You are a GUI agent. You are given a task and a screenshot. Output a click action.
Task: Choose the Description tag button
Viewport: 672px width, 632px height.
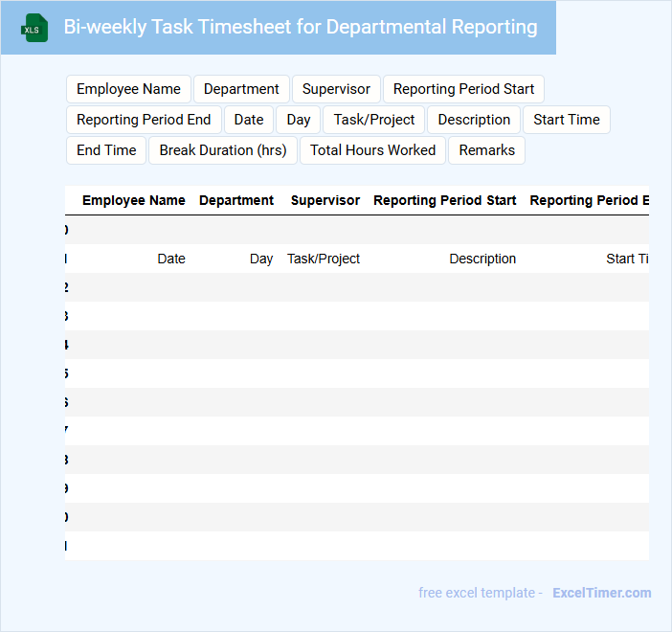[x=474, y=120]
